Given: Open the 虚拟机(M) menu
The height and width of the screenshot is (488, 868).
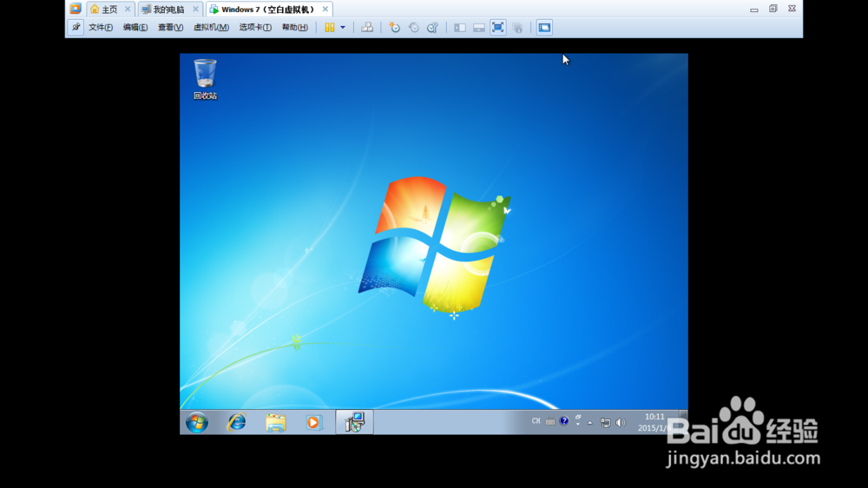Looking at the screenshot, I should 211,27.
